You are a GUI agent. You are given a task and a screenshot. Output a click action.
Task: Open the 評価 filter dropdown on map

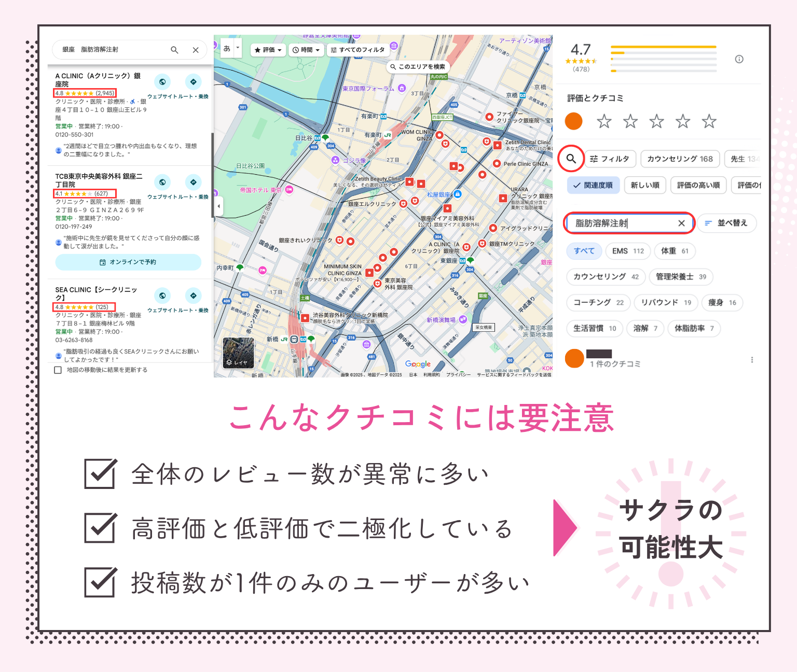(x=268, y=50)
